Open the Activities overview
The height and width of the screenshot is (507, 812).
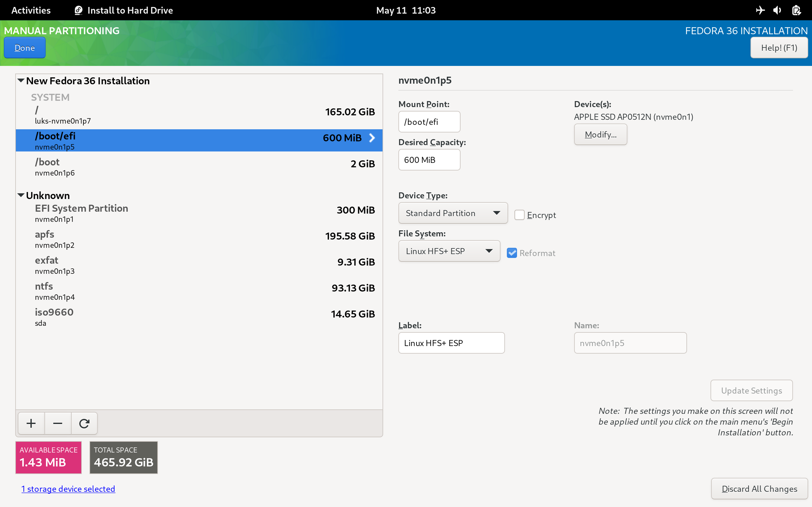31,10
